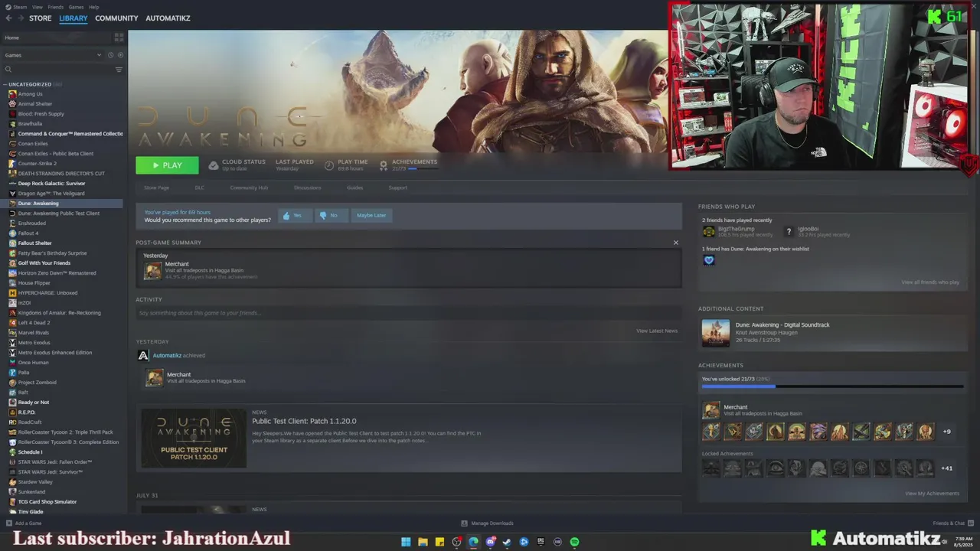
Task: Click the activity comment input field
Action: pos(408,313)
